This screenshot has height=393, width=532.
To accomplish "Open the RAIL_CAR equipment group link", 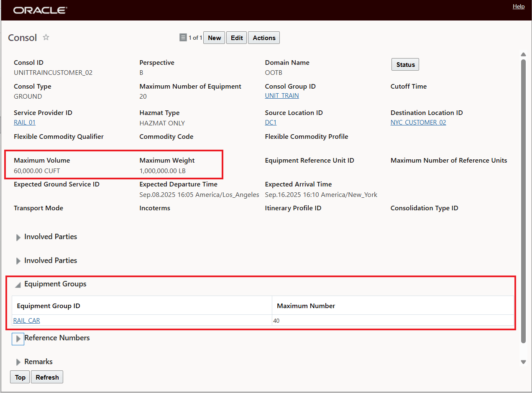I will coord(27,321).
